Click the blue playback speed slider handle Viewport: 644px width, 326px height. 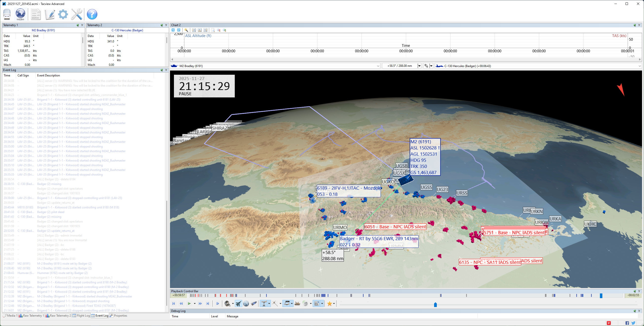click(435, 305)
